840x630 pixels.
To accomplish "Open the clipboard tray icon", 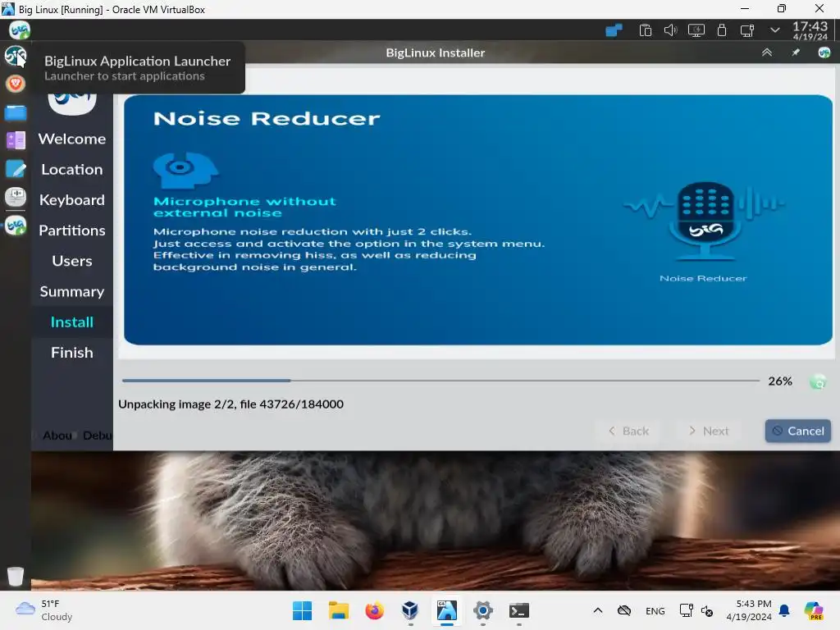I will pos(645,30).
